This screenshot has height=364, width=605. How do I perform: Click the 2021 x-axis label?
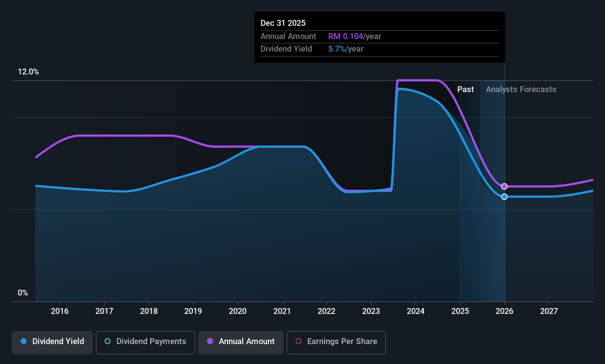282,311
